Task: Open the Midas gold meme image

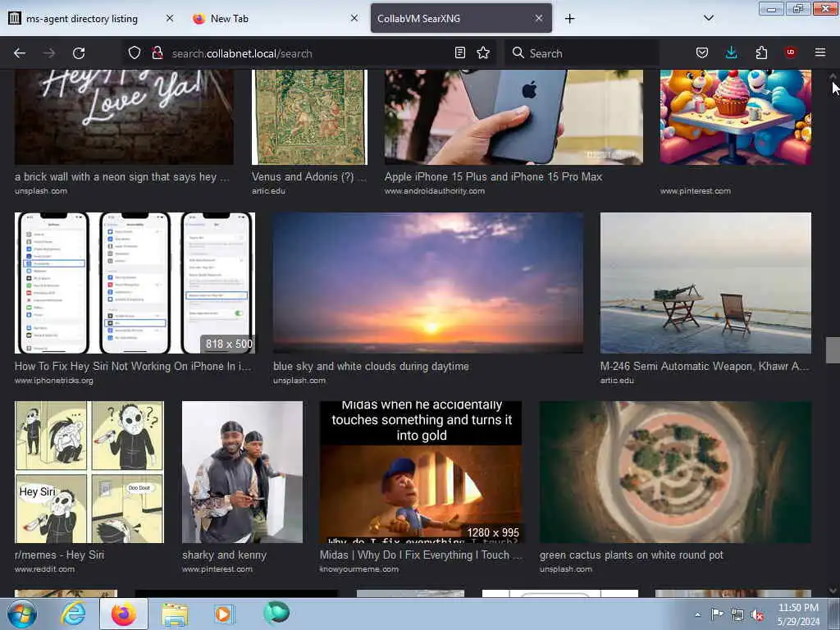Action: coord(421,472)
